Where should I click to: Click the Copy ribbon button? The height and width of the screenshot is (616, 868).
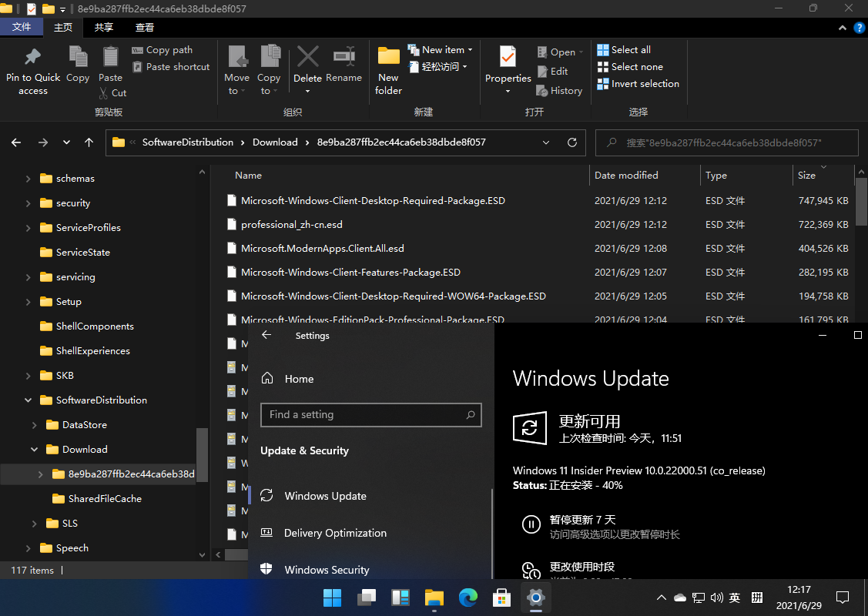(78, 64)
